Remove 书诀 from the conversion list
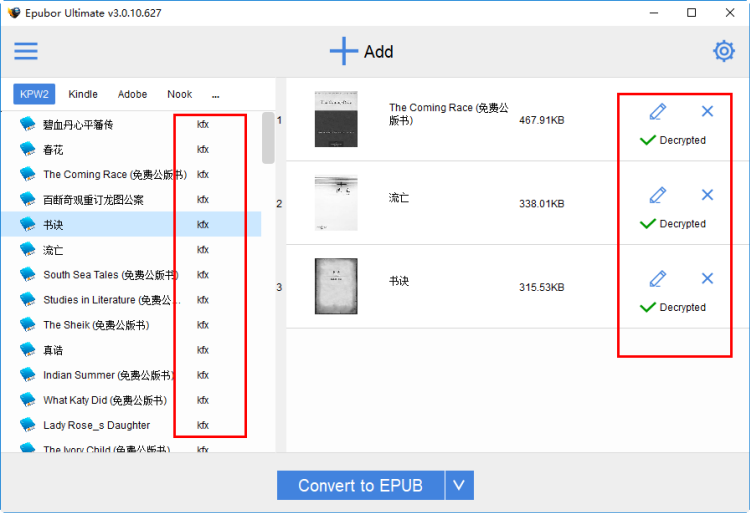 (x=707, y=279)
